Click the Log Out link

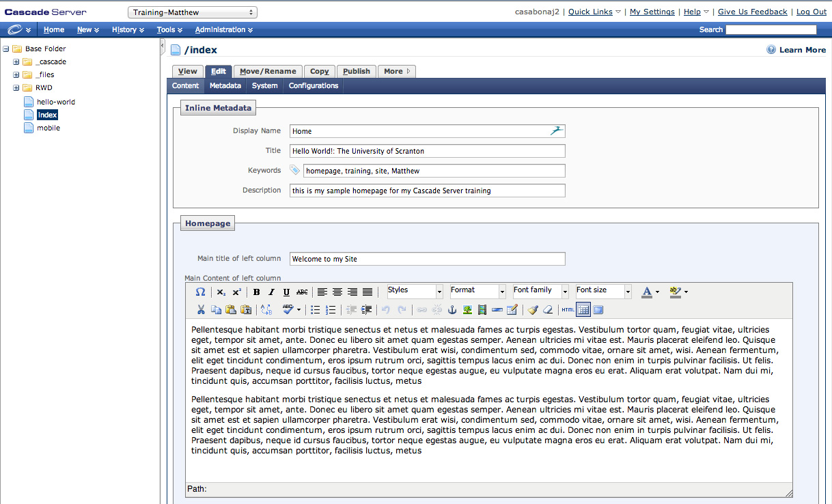point(812,12)
